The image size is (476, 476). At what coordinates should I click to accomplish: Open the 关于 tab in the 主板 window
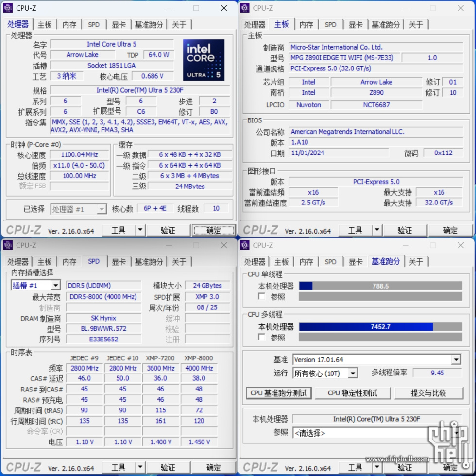point(416,25)
